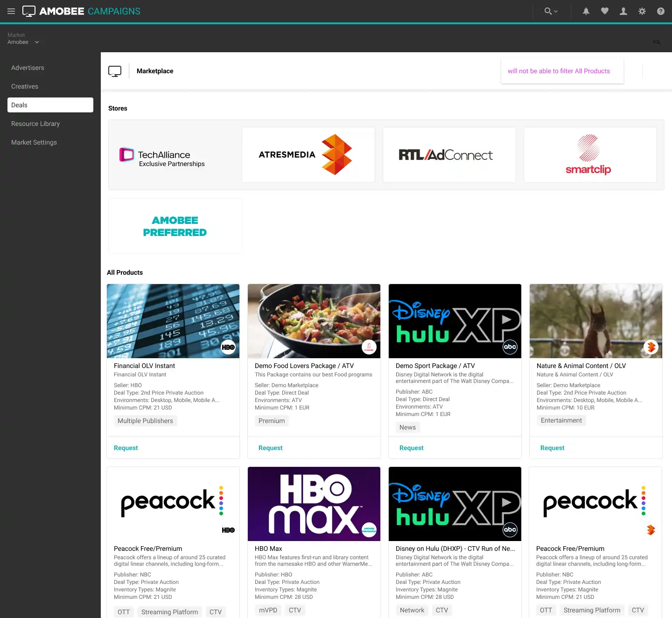672x618 pixels.
Task: Open favorites via the heart icon
Action: click(x=605, y=11)
